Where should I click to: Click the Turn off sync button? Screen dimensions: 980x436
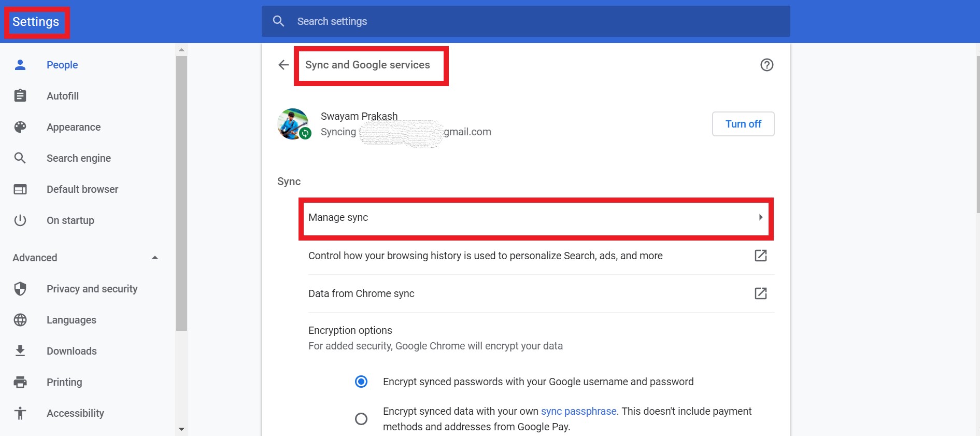[x=743, y=124]
